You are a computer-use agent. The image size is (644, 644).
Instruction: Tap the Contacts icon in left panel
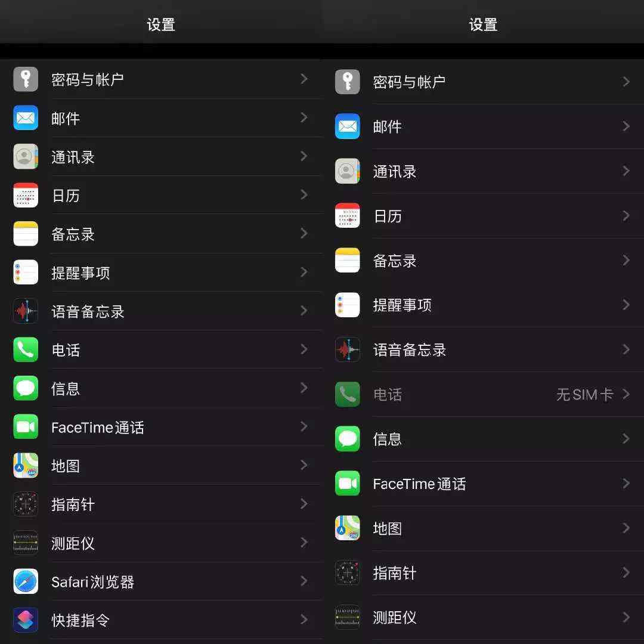tap(26, 156)
